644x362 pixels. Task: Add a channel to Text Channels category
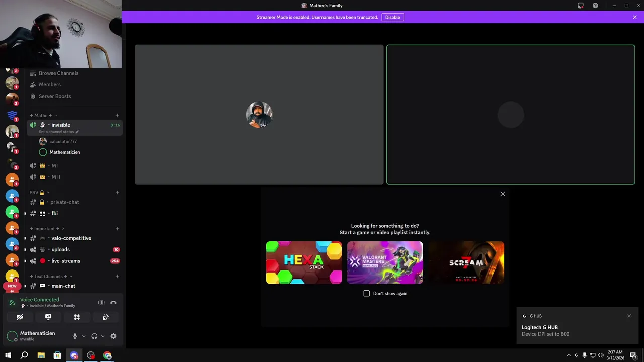coord(117,277)
